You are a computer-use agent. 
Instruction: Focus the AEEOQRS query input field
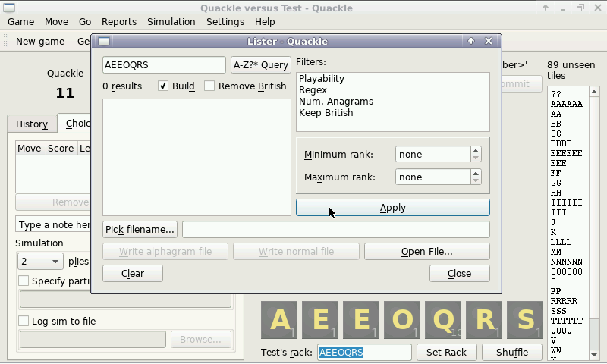(164, 65)
